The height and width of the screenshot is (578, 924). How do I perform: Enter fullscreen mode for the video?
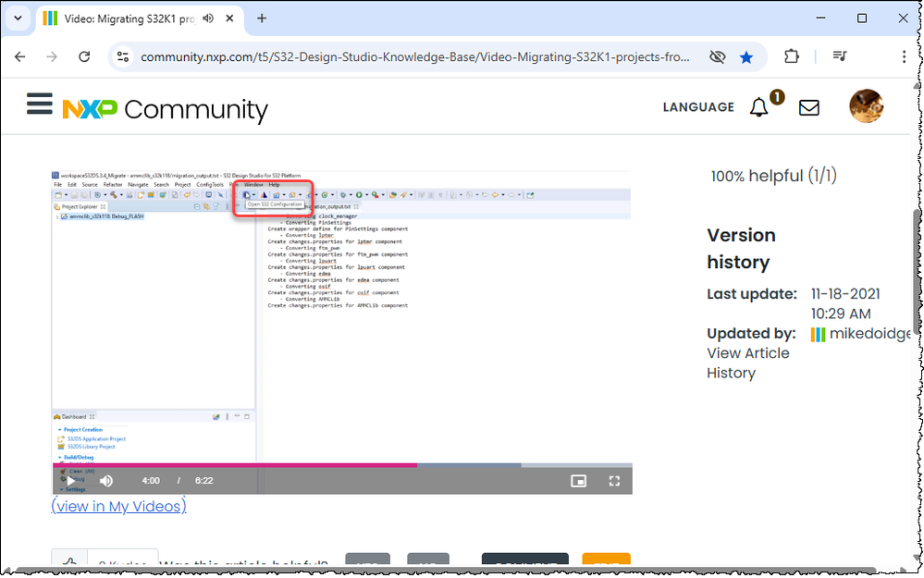614,481
